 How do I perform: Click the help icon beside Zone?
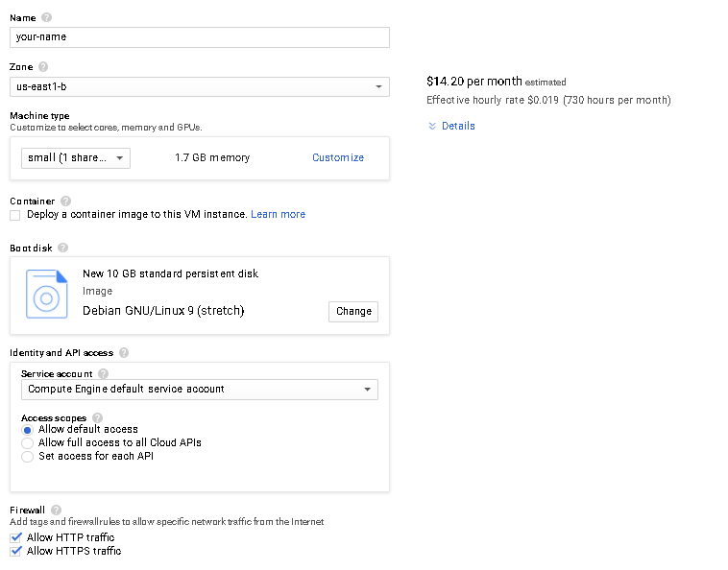[43, 67]
